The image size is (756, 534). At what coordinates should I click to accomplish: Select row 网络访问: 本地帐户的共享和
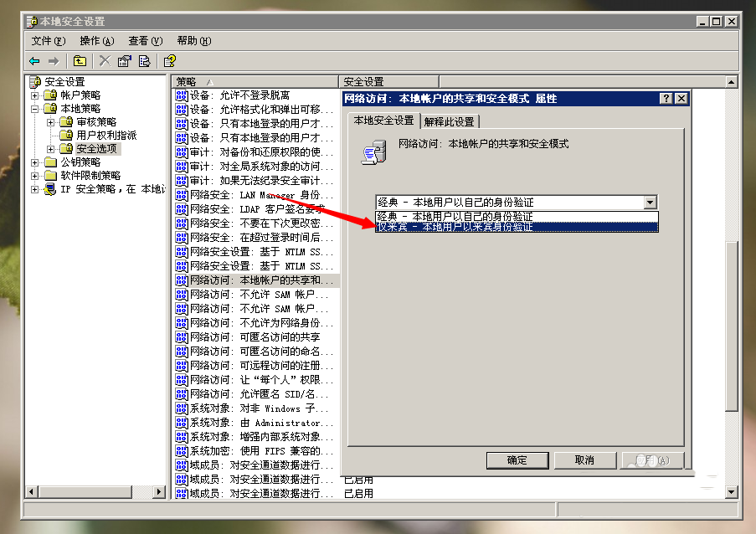[x=256, y=280]
